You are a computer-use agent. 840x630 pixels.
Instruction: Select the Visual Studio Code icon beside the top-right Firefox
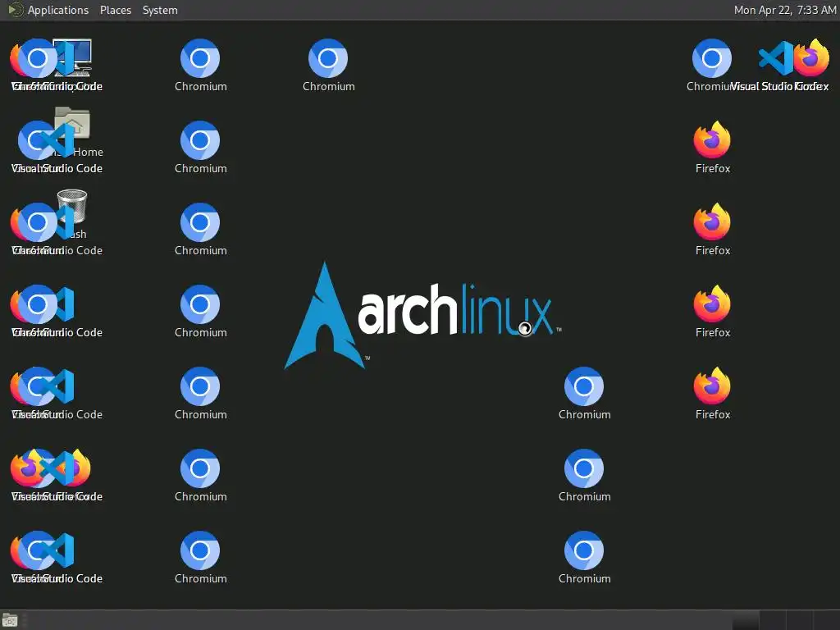tap(776, 58)
